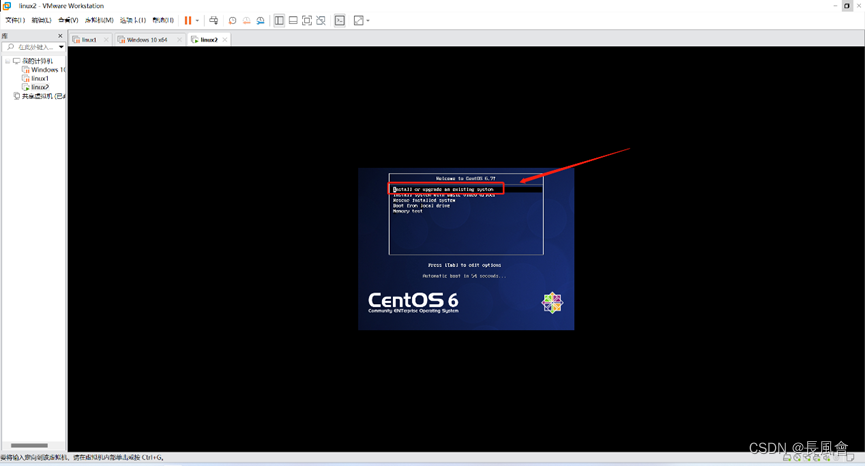Image resolution: width=865 pixels, height=466 pixels.
Task: Click the CD/DVD drive status bar icon
Action: pos(797,458)
